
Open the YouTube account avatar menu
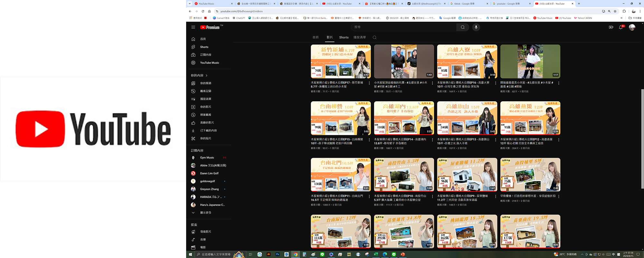tap(632, 27)
